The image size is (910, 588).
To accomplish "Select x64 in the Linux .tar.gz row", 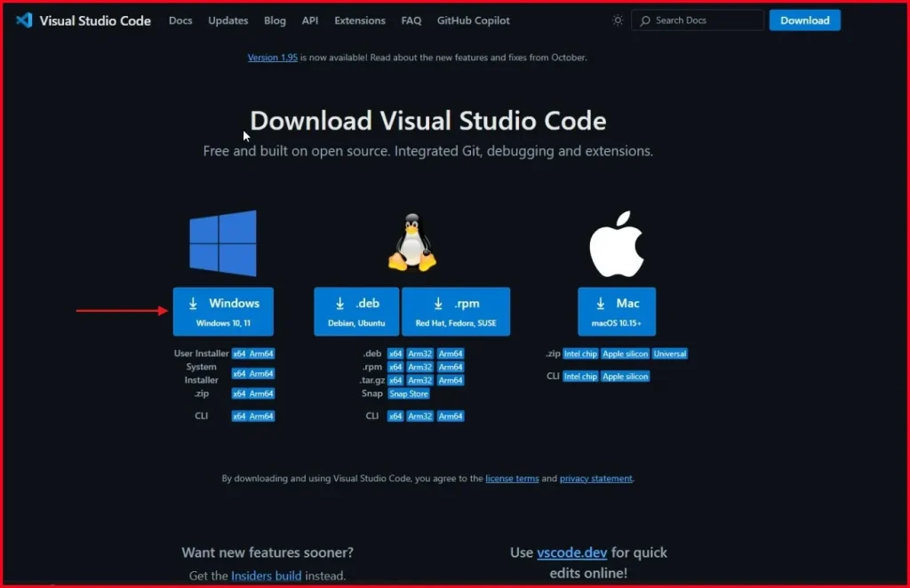I will pos(395,380).
